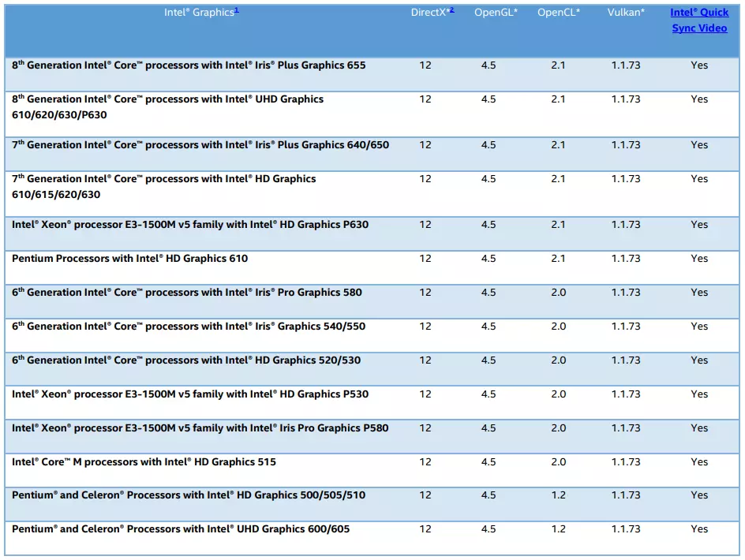The image size is (745, 560).
Task: Select Vulkan 1.1.73 in Xeon Iris Pro P580 row
Action: point(626,428)
